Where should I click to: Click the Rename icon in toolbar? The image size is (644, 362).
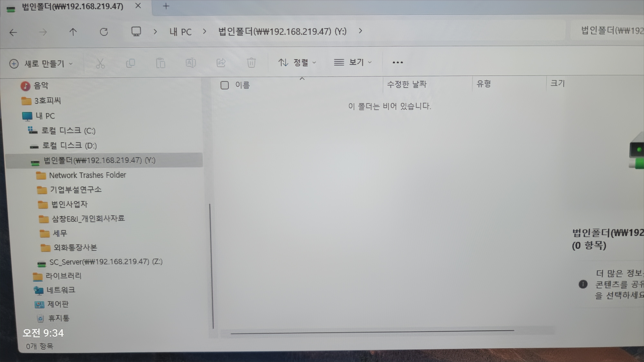pyautogui.click(x=191, y=63)
